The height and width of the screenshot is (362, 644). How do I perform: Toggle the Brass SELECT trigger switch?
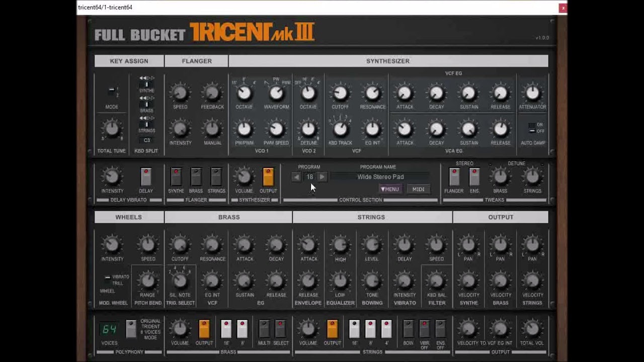(x=280, y=329)
